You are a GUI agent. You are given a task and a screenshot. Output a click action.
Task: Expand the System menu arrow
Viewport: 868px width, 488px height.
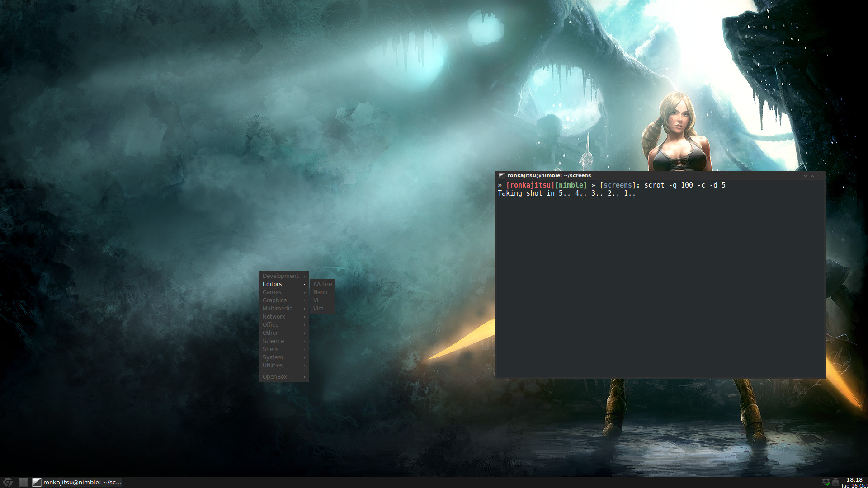click(x=304, y=357)
